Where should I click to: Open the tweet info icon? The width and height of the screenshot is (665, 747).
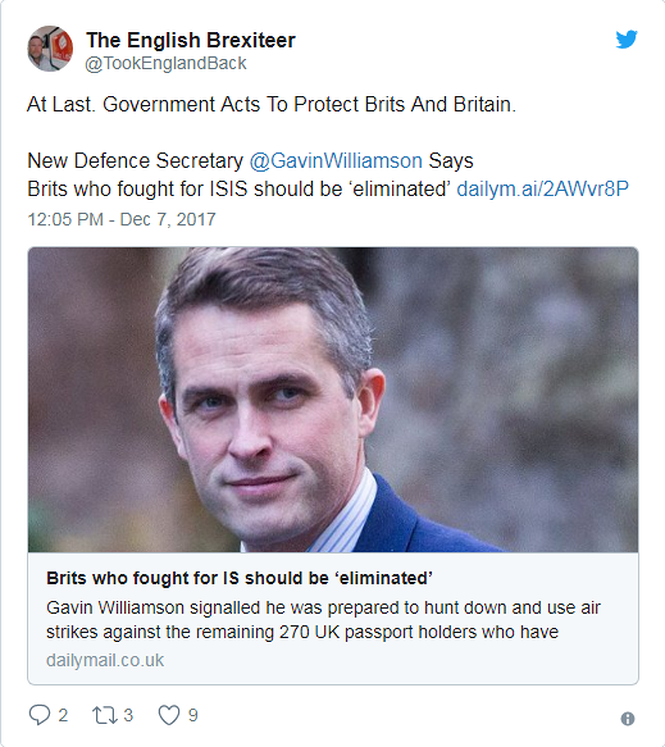coord(627,718)
